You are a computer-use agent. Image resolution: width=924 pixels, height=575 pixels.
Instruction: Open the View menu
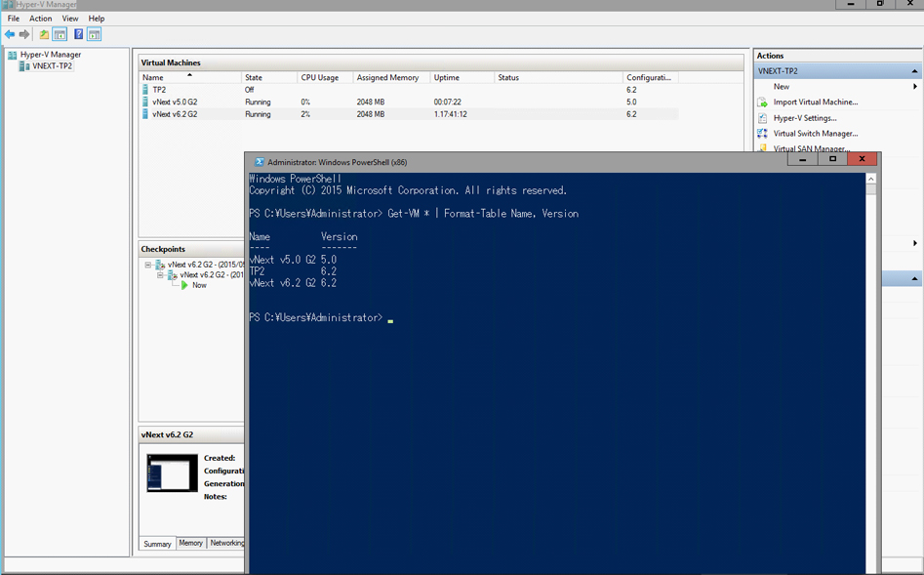click(x=70, y=19)
